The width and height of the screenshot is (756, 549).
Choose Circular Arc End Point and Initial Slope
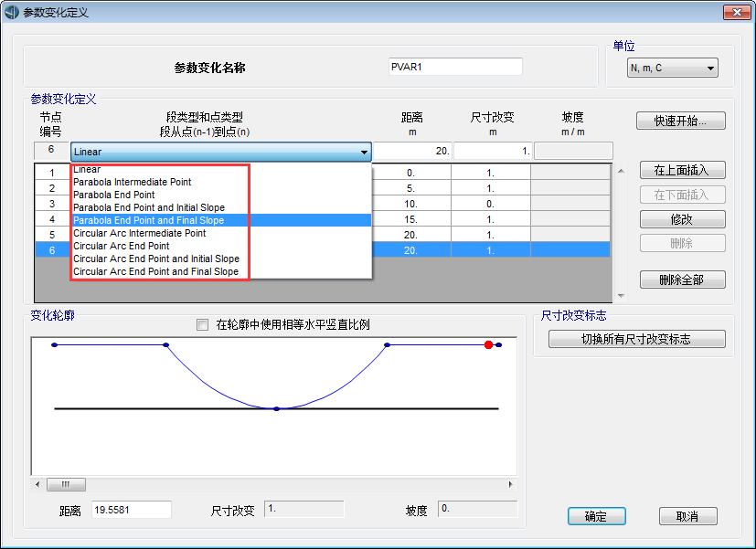[156, 259]
